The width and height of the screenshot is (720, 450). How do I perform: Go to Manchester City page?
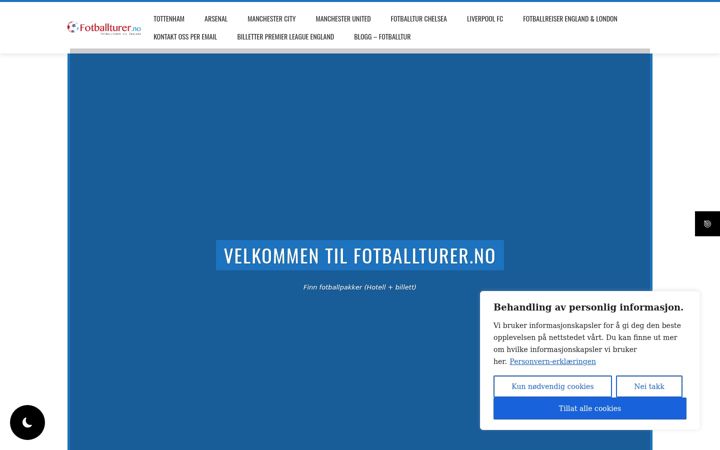click(x=271, y=19)
